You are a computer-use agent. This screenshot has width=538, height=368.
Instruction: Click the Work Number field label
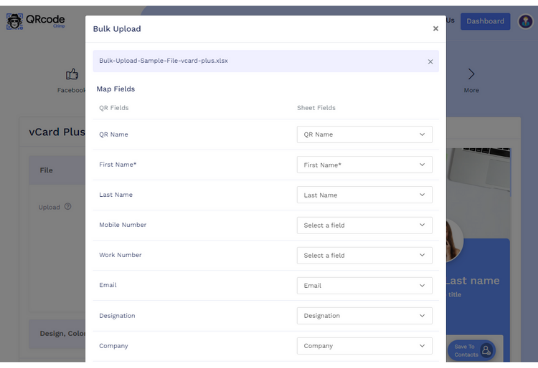point(120,255)
